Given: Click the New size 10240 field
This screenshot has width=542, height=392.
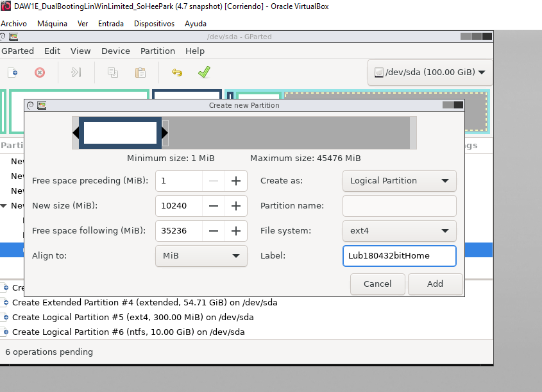Looking at the screenshot, I should pos(179,206).
